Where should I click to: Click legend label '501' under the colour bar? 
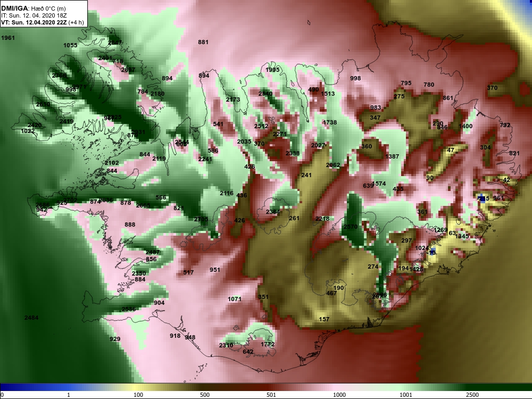pos(271,395)
